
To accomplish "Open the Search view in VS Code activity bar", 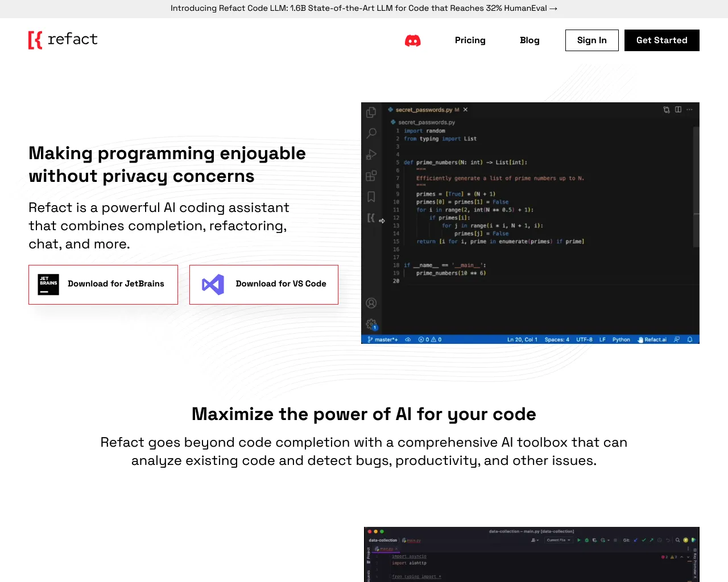I will click(371, 133).
